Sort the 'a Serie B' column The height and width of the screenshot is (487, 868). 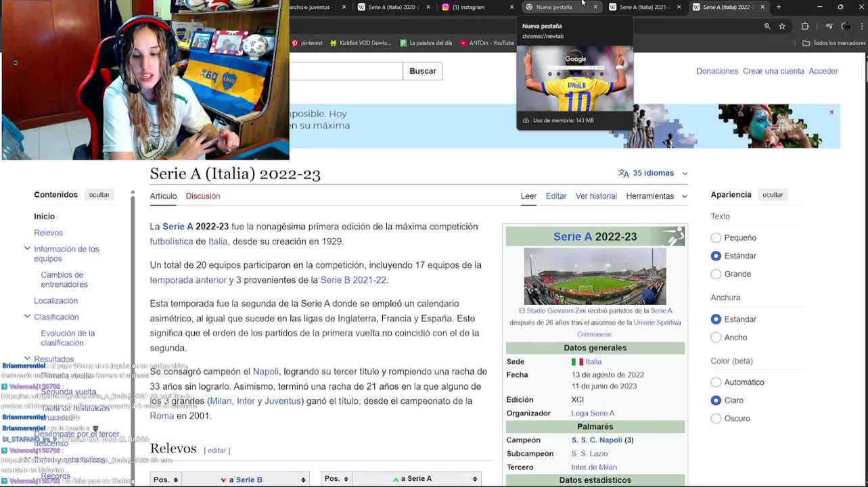pos(303,480)
